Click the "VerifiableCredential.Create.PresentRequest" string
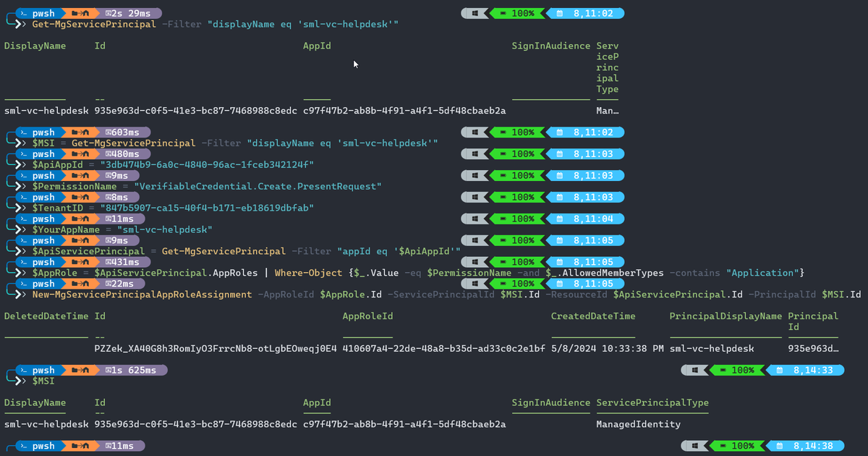 [258, 187]
